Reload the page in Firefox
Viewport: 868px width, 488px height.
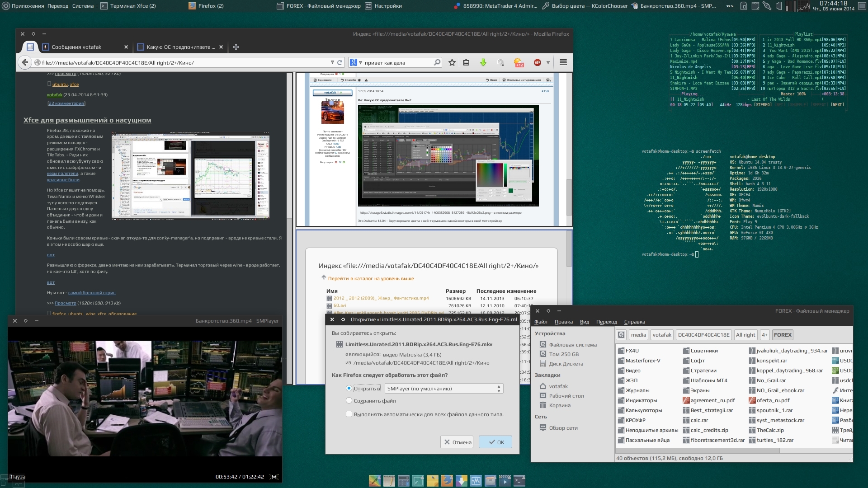340,63
